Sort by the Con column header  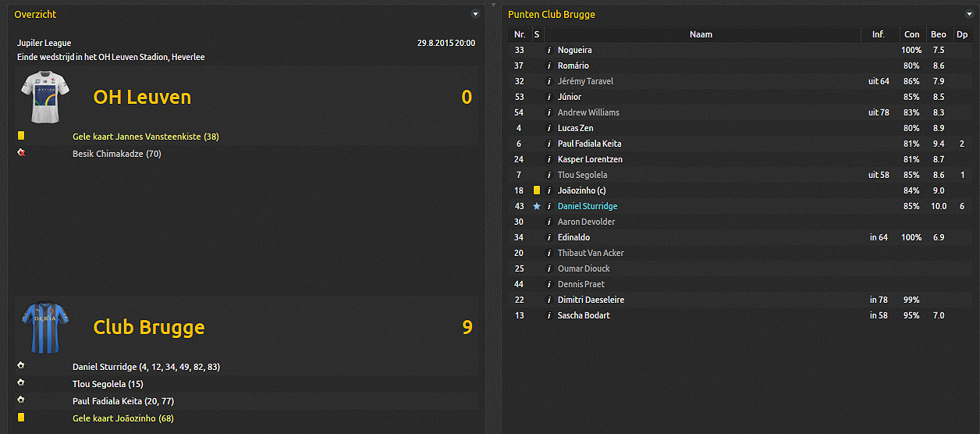[911, 34]
